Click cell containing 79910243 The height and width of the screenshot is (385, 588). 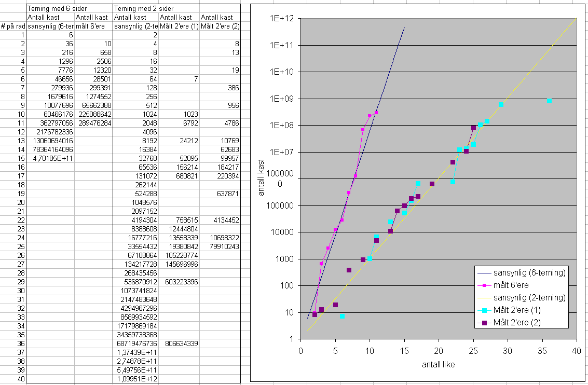(x=220, y=246)
